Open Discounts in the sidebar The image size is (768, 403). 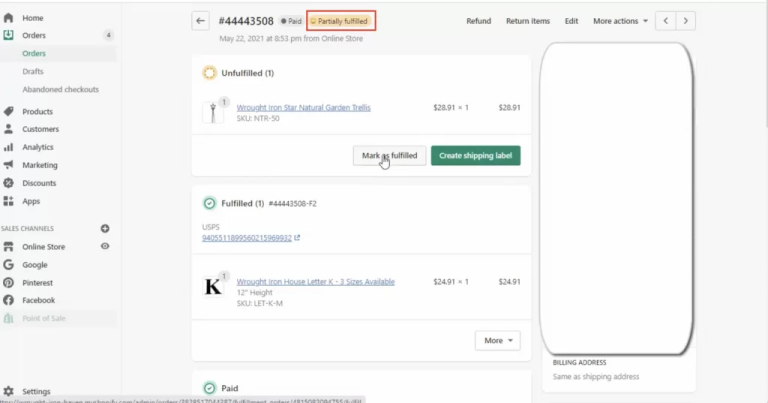click(x=39, y=183)
